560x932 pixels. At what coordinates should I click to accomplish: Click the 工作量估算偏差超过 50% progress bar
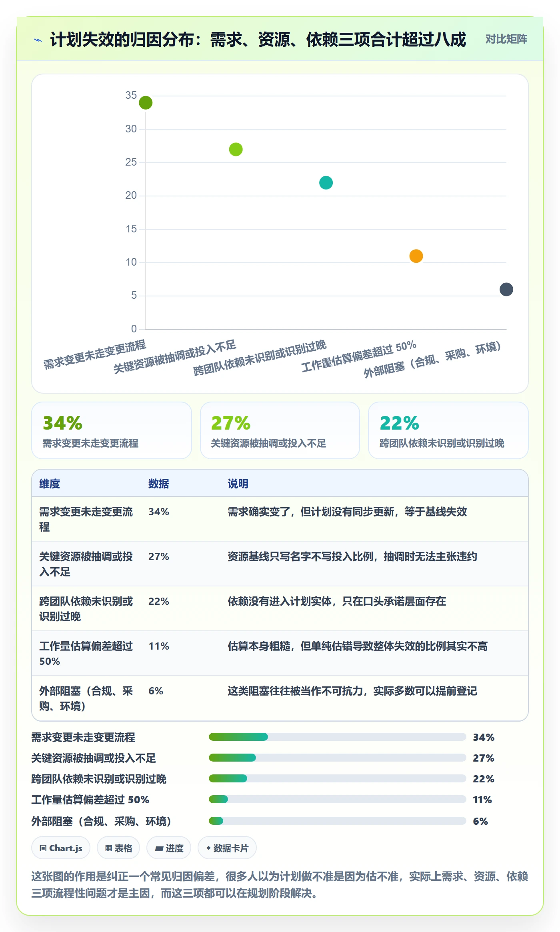point(337,799)
